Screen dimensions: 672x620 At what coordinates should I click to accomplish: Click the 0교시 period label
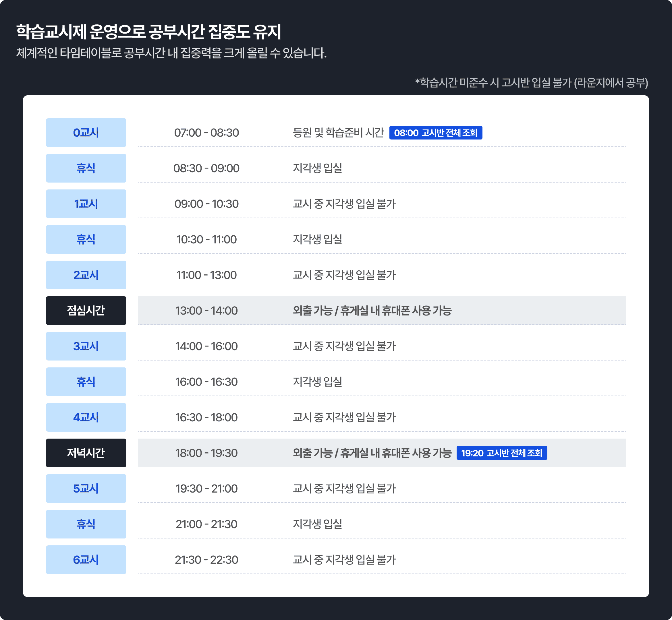pos(86,133)
